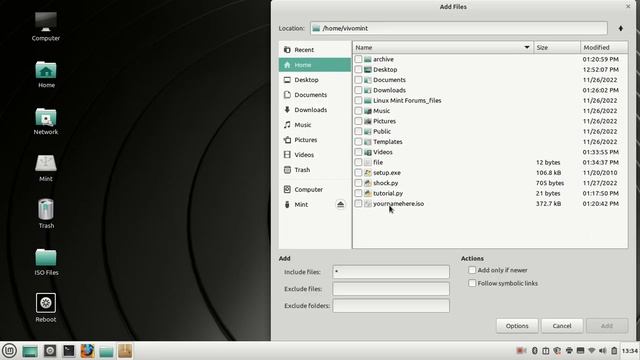The height and width of the screenshot is (360, 640).
Task: Check the Desktop folder checkbox in file list
Action: coord(358,69)
